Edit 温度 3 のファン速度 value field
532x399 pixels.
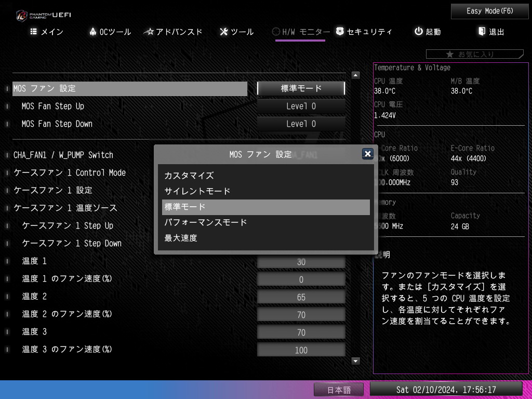301,350
